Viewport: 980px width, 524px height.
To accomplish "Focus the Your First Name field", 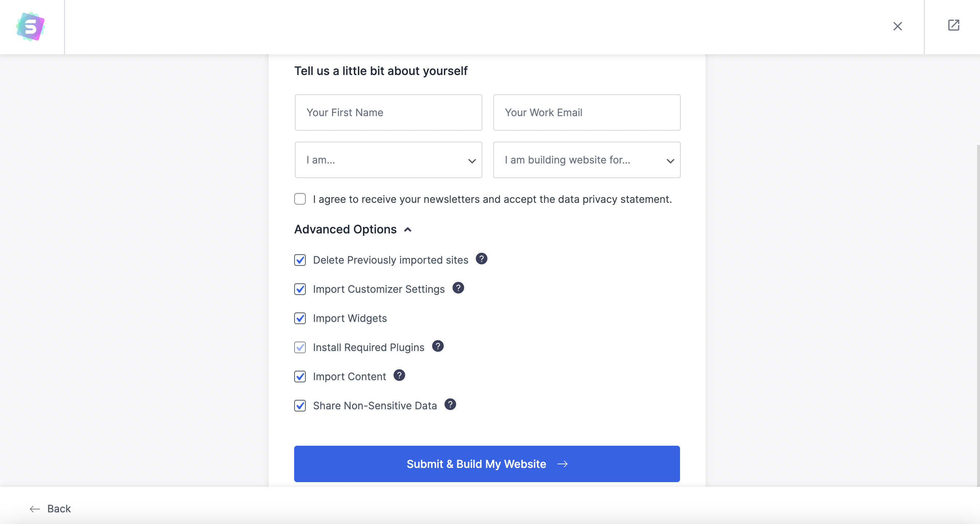I will click(x=388, y=113).
